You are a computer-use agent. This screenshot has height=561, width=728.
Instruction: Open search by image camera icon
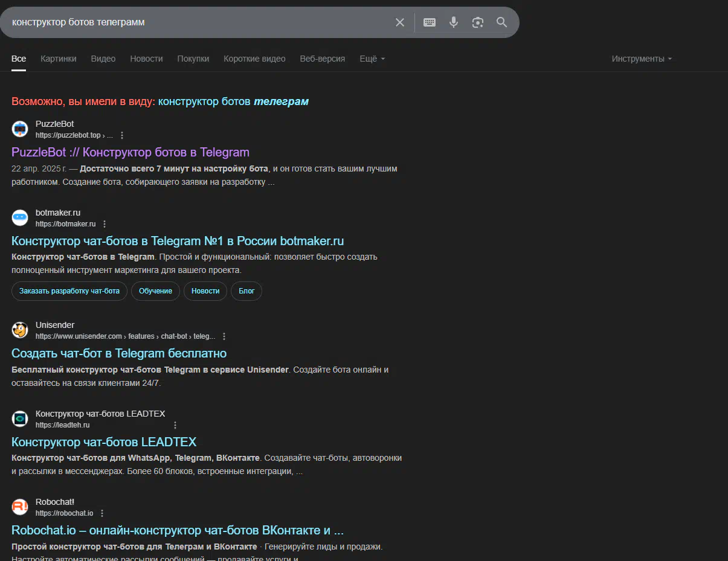coord(478,22)
